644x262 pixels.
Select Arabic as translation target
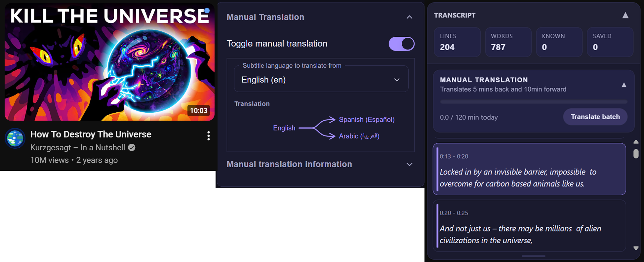(x=359, y=136)
